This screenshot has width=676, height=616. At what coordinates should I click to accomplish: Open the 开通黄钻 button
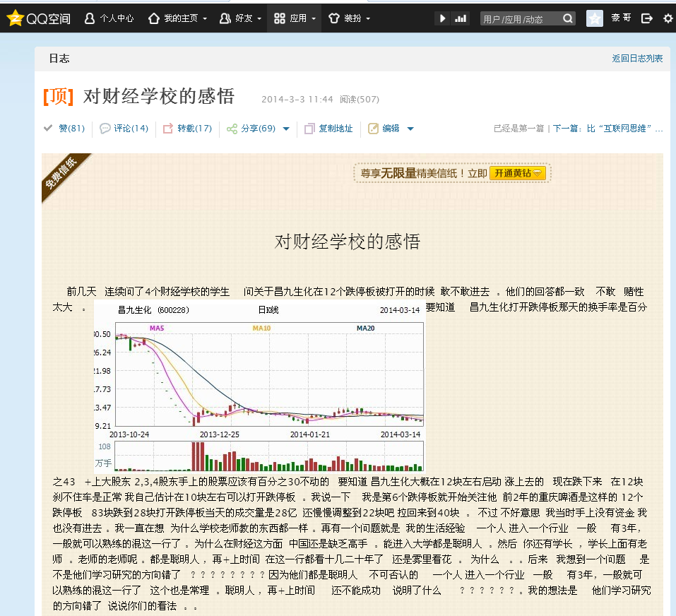517,172
